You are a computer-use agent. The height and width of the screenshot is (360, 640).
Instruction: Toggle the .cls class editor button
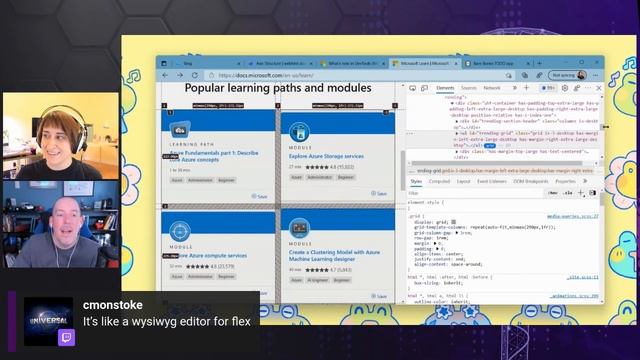click(x=568, y=193)
